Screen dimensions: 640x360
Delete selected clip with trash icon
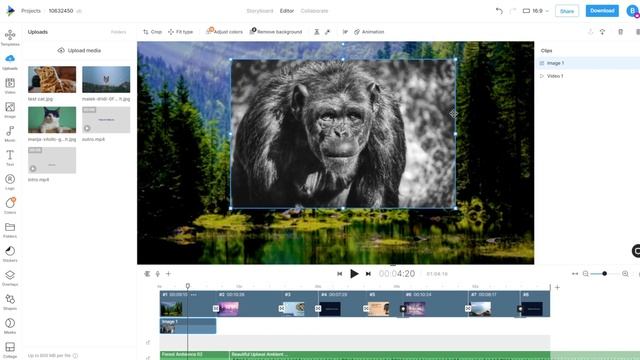[620, 32]
